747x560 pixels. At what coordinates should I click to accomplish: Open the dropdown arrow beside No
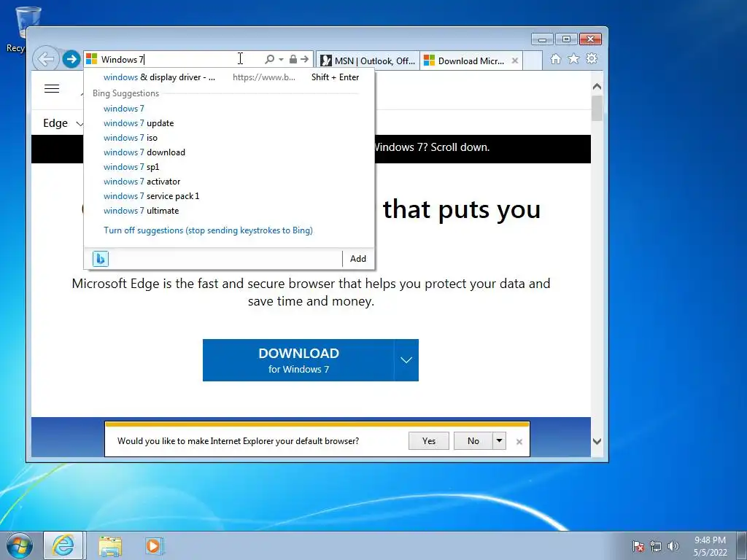coord(499,441)
